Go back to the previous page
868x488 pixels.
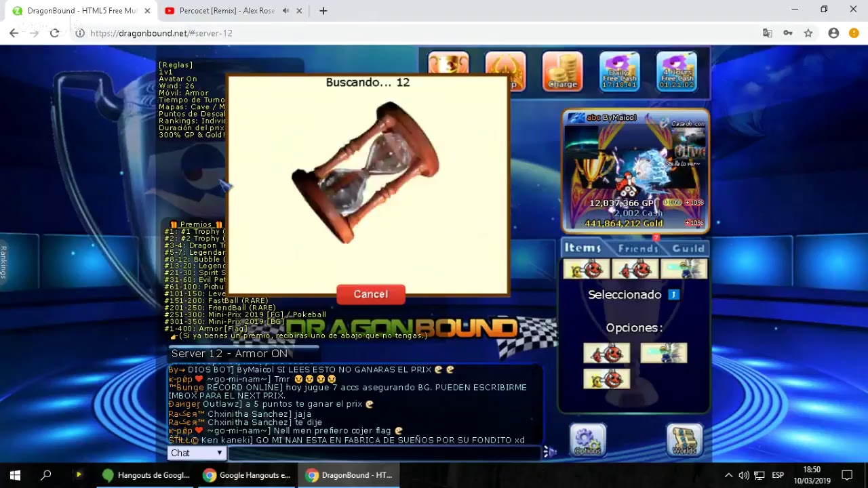[x=14, y=33]
